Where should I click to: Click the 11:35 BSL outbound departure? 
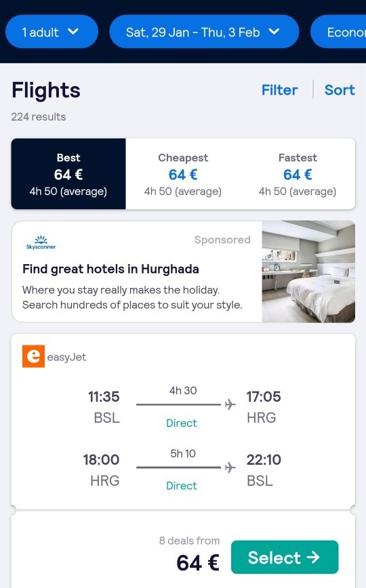click(x=103, y=407)
